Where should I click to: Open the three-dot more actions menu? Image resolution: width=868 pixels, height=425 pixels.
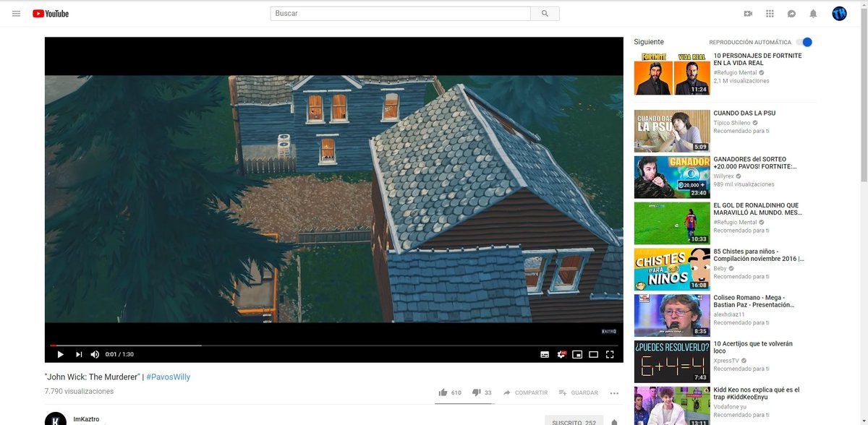pyautogui.click(x=614, y=393)
